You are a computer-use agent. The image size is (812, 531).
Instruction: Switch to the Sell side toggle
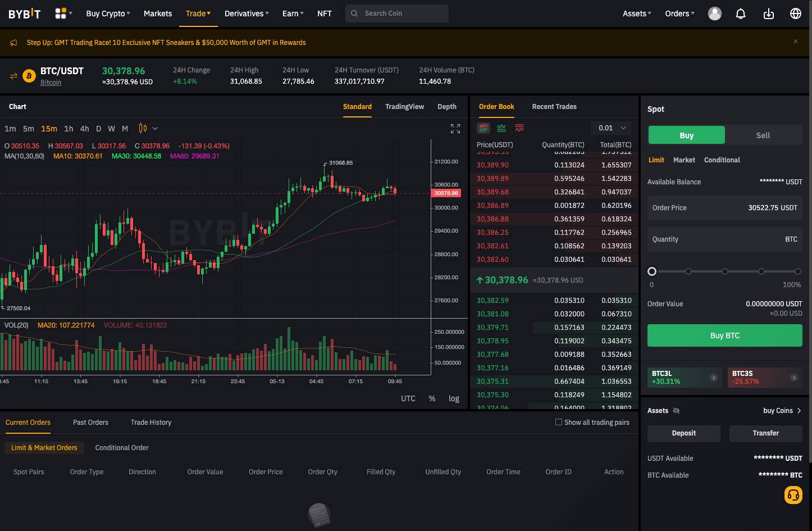pos(763,135)
